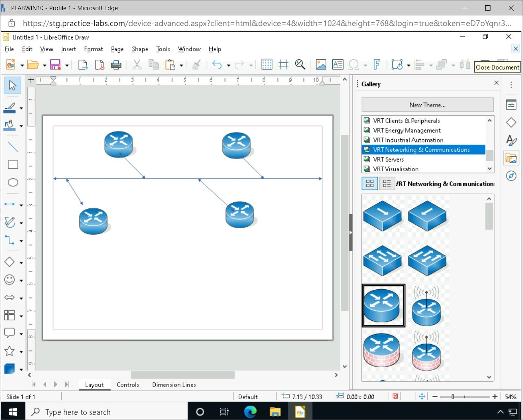Select the Rectangle tool in drawing toolbar
The image size is (523, 420).
pyautogui.click(x=13, y=165)
